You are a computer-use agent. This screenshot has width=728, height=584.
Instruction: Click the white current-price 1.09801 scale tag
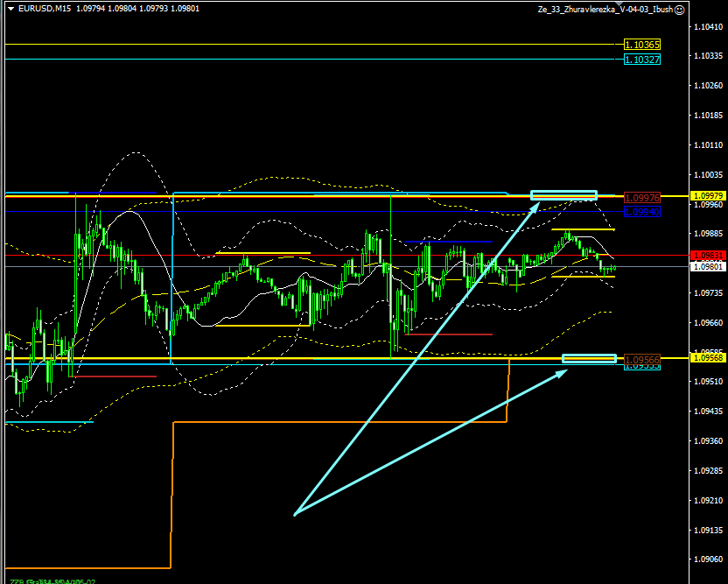pos(708,266)
